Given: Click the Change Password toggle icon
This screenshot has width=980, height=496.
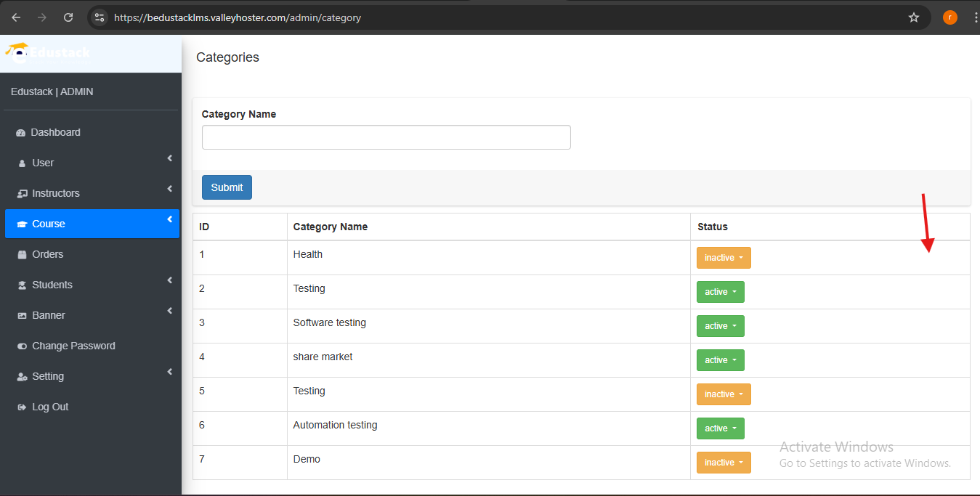Looking at the screenshot, I should (x=22, y=346).
